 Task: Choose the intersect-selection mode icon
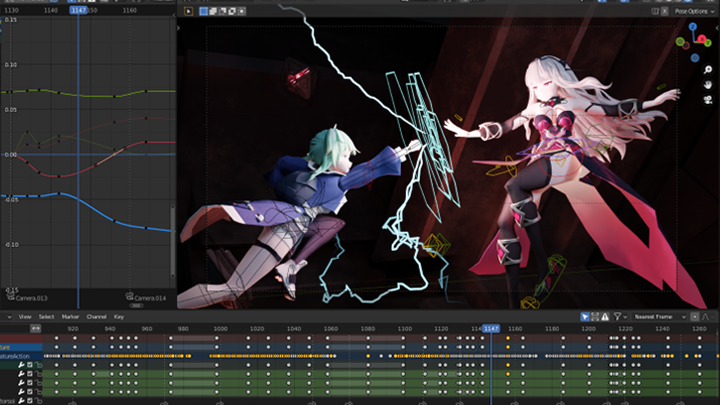pos(242,11)
